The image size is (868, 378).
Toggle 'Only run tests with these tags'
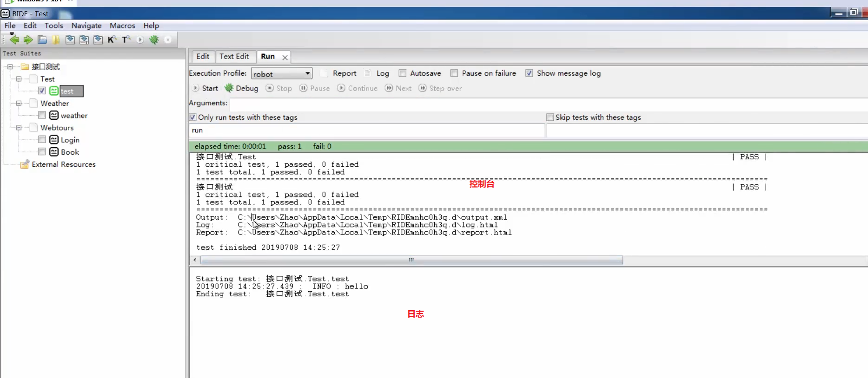click(193, 117)
